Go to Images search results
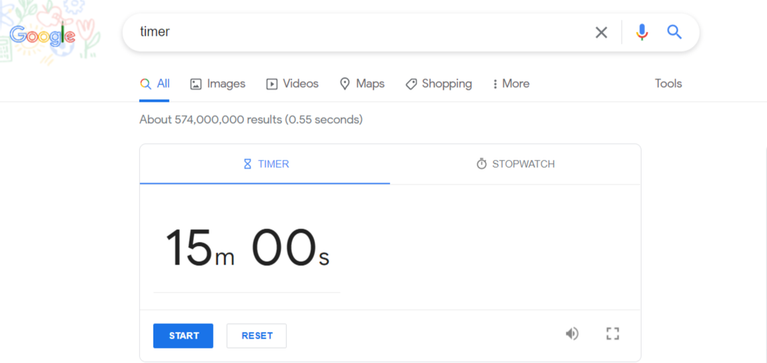 [218, 84]
